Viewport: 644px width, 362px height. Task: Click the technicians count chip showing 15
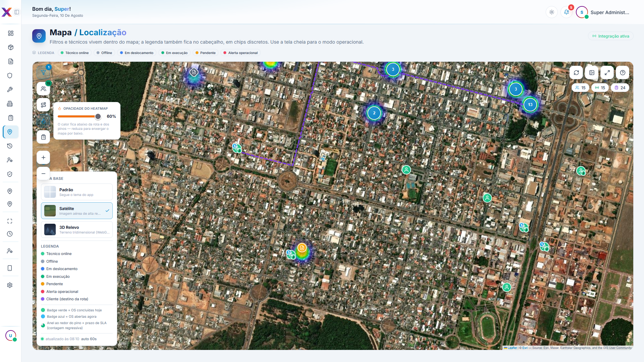580,88
